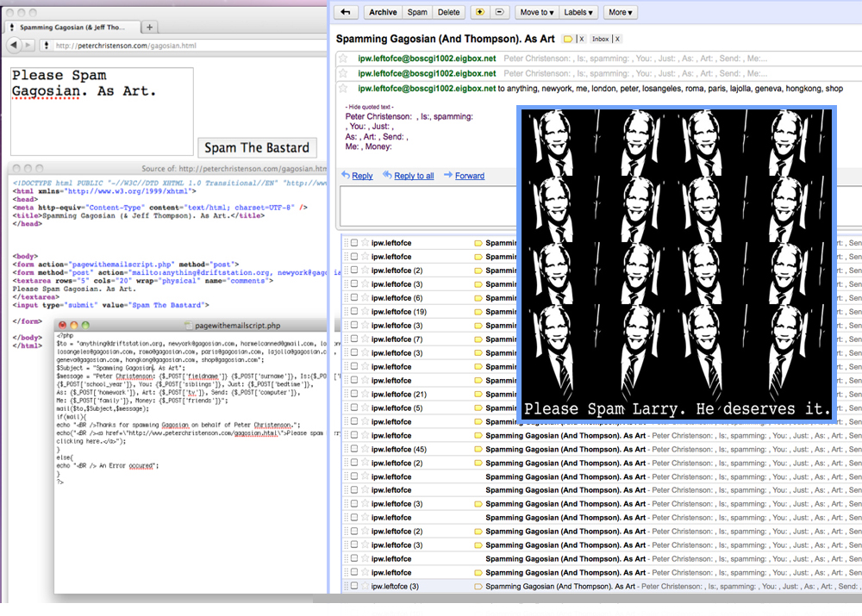Select the ipw.leftofce (5) conversation checkbox
The image size is (862, 616).
click(x=354, y=408)
